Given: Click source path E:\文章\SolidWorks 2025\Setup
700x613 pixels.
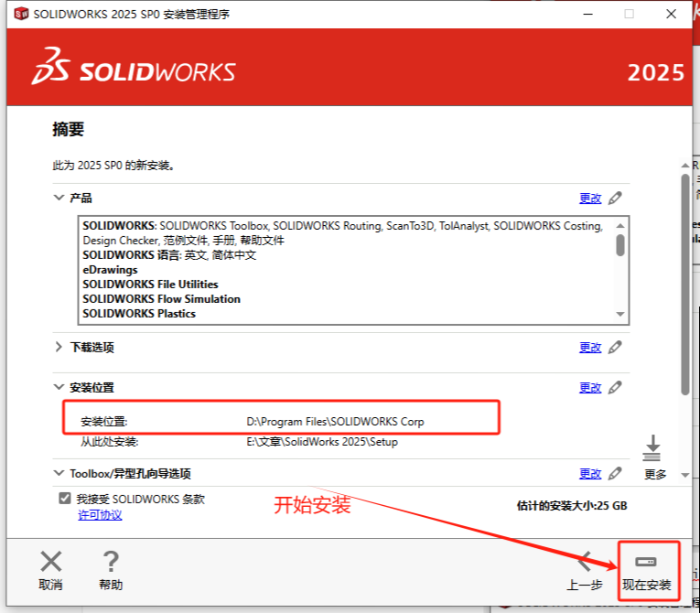Looking at the screenshot, I should tap(322, 442).
